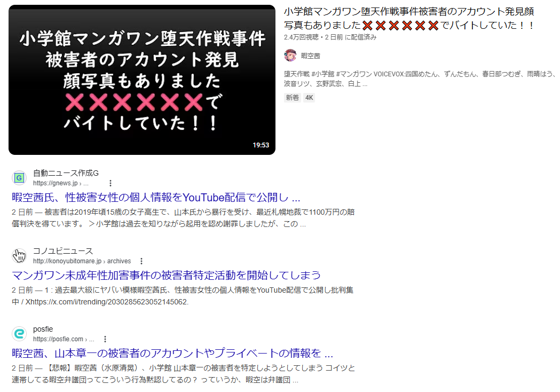Open more options for the gnews.jp result

click(x=111, y=183)
